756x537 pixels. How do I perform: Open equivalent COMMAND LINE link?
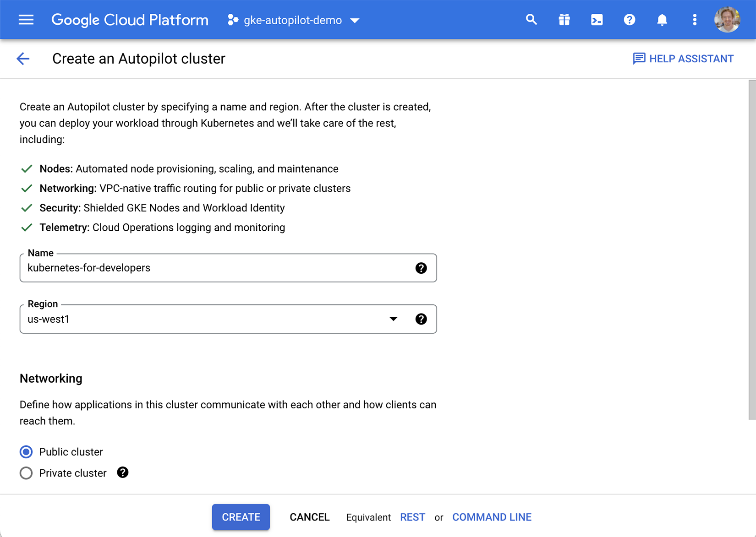(492, 517)
